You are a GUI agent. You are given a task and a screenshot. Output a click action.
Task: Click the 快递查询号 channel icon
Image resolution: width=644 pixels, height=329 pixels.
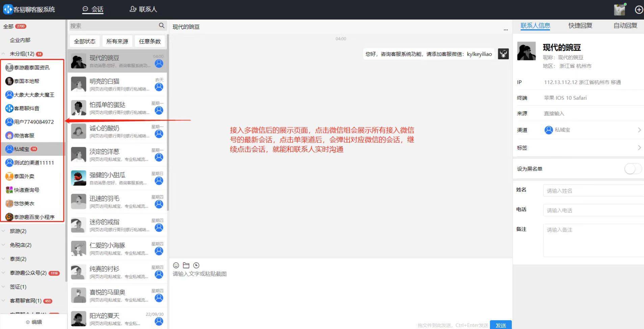[9, 189]
